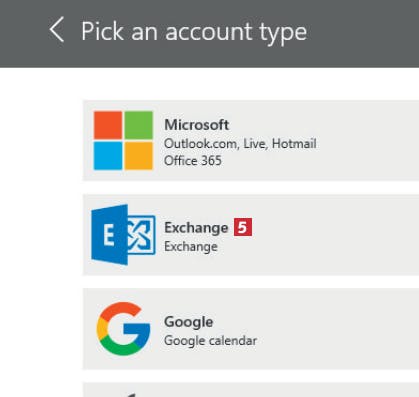Image resolution: width=419 pixels, height=397 pixels.
Task: Click the blue square in Microsoft logo
Action: point(108,156)
